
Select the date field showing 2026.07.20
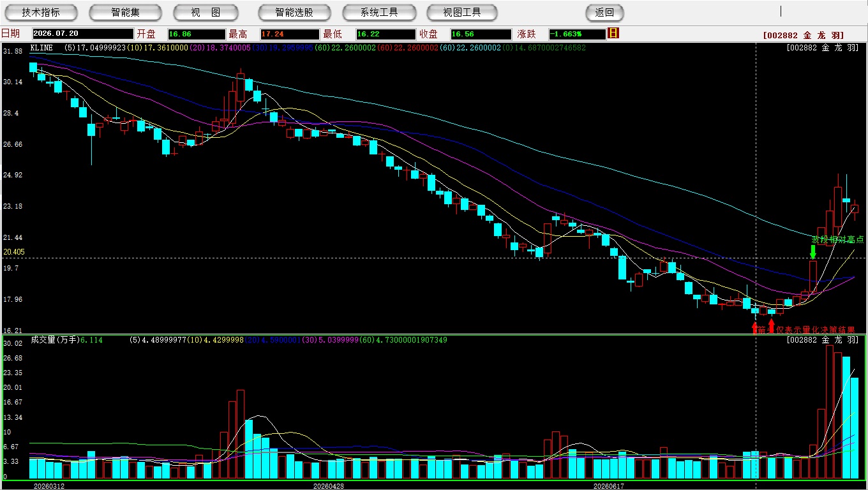coord(83,34)
